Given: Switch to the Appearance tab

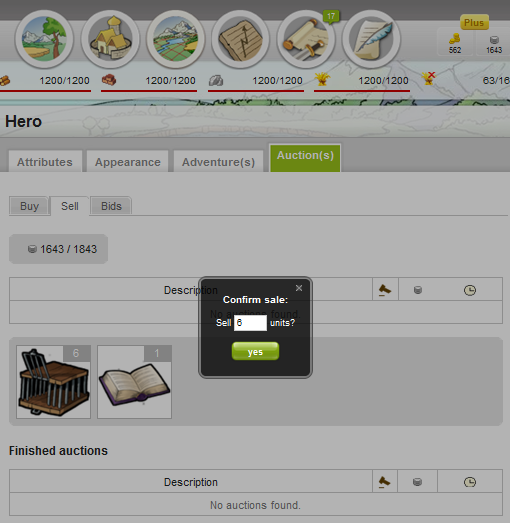Looking at the screenshot, I should pyautogui.click(x=128, y=161).
